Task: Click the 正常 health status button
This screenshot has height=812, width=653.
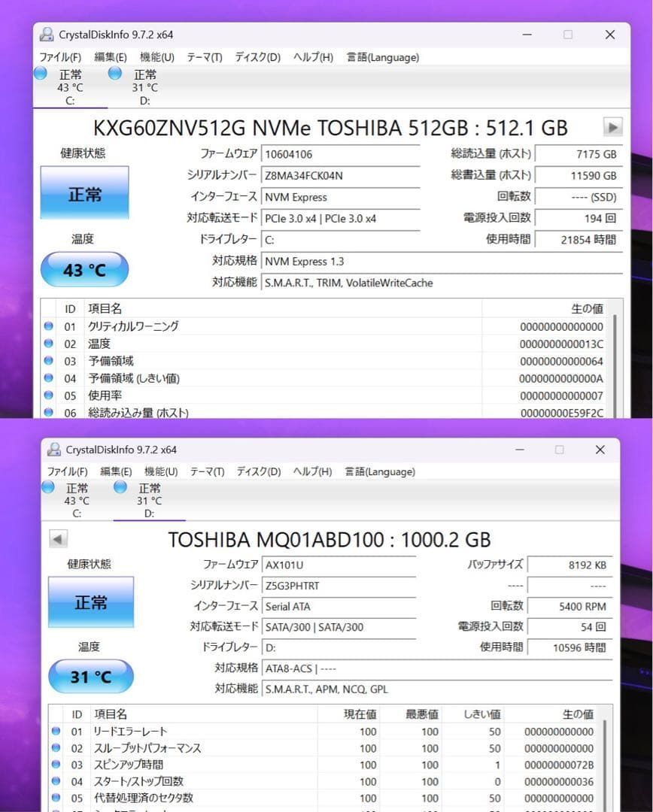Action: tap(84, 192)
